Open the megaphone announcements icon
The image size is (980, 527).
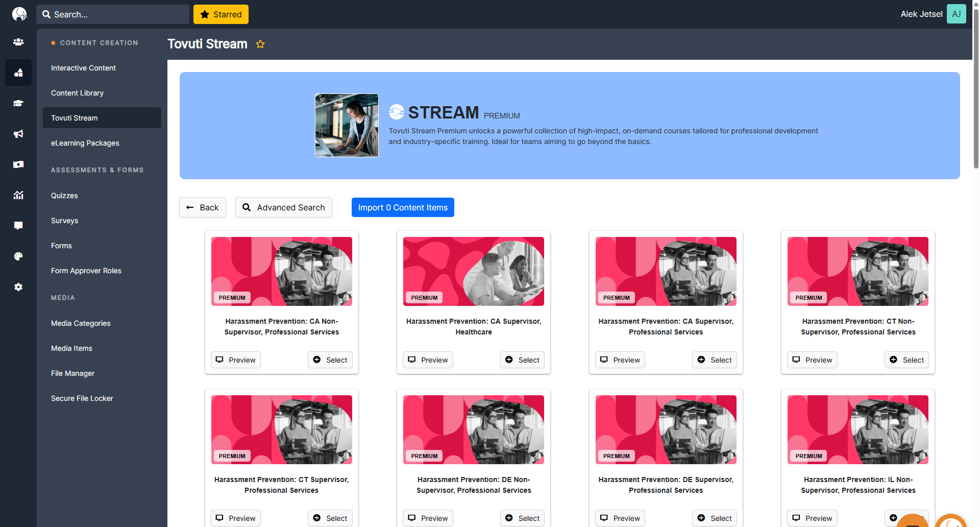point(18,134)
